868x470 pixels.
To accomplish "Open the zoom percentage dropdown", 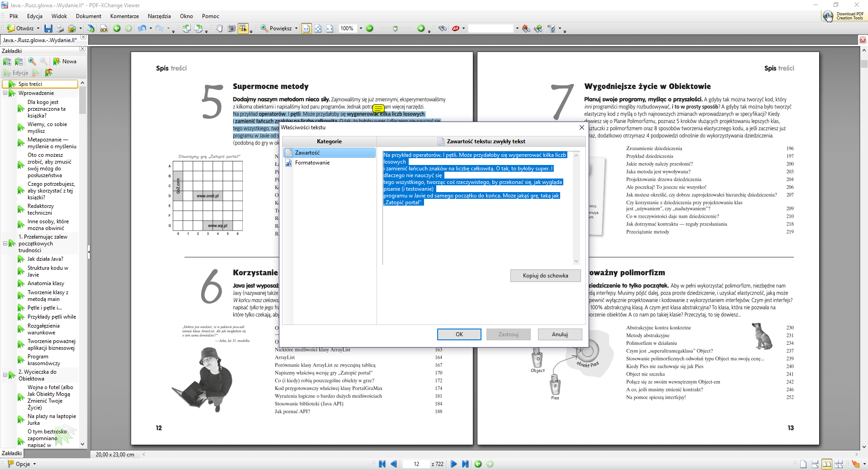I will 361,28.
